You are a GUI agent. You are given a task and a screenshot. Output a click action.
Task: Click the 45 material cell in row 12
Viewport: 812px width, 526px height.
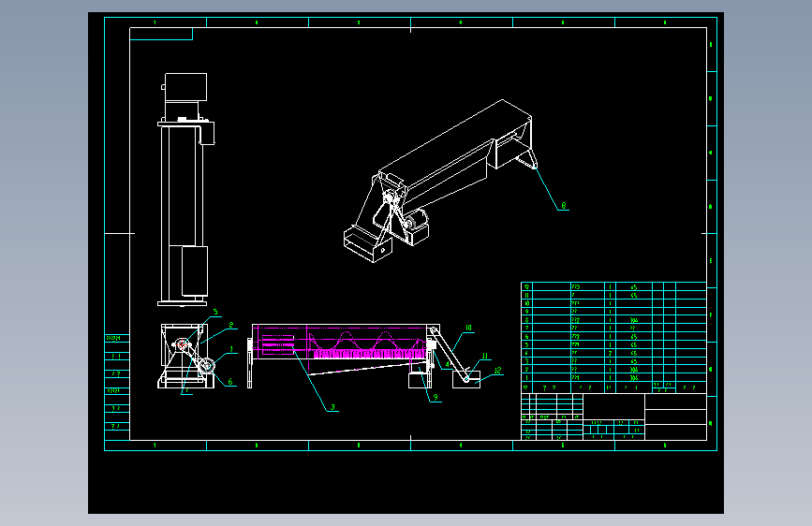[x=634, y=286]
